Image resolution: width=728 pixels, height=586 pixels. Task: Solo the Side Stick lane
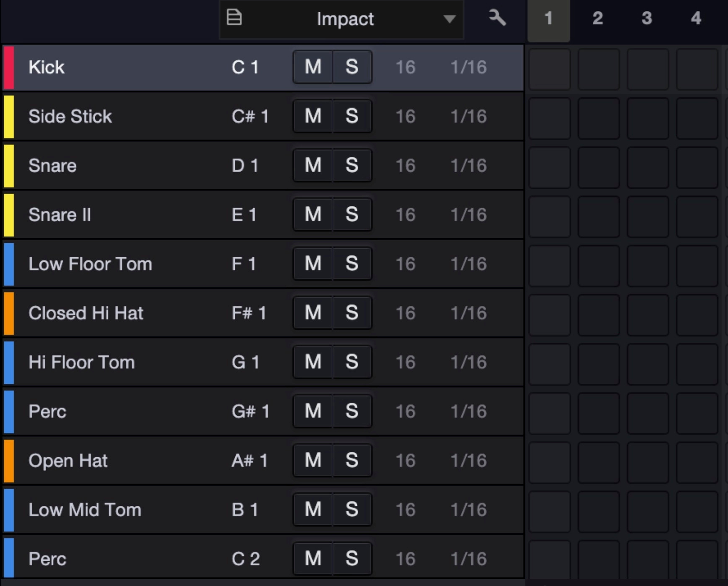pos(352,116)
